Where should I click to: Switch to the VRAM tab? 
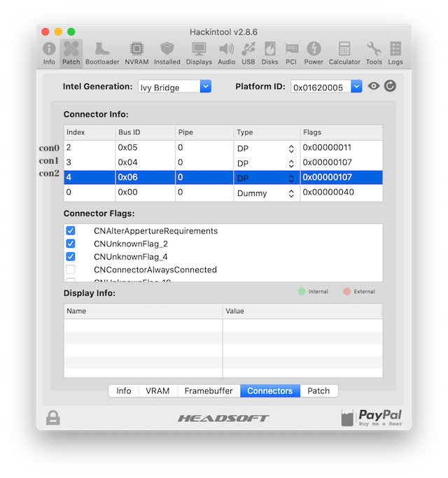[x=157, y=391]
